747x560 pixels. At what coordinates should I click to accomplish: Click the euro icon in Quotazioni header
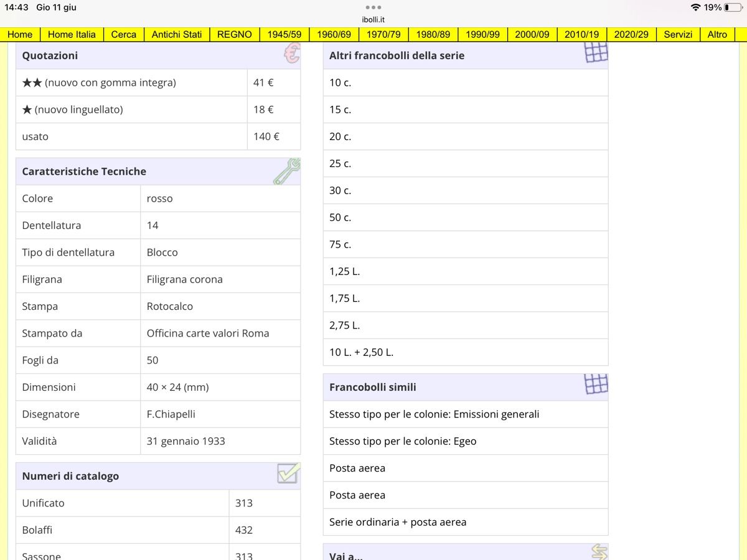291,54
